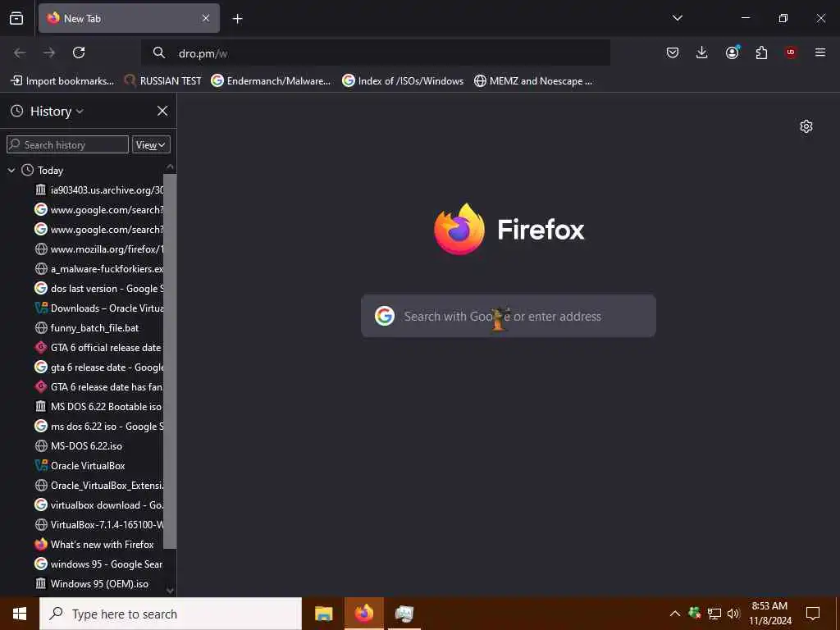Close the History sidebar
The width and height of the screenshot is (840, 630).
(162, 111)
